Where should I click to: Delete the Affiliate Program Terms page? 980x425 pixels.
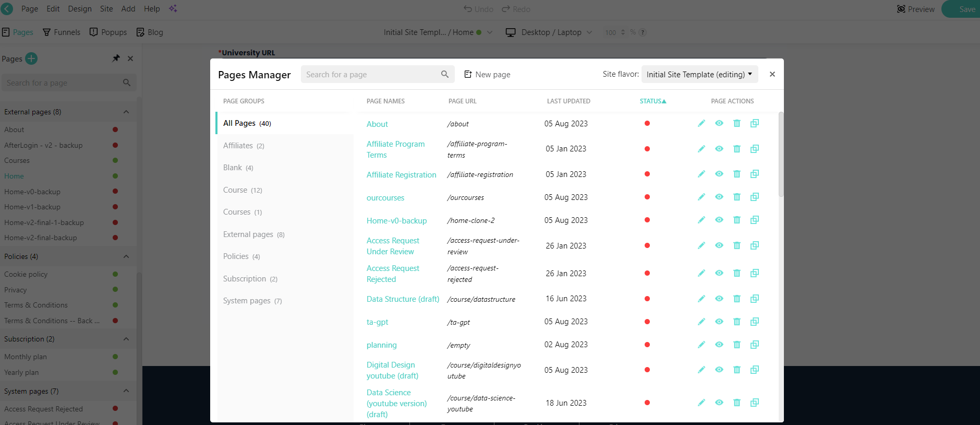click(737, 149)
